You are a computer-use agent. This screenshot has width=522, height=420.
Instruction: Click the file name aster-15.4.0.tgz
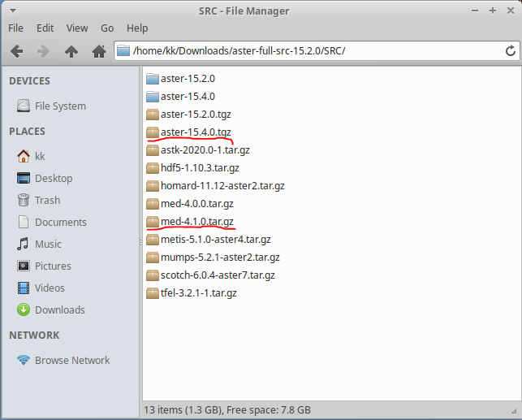coord(196,132)
